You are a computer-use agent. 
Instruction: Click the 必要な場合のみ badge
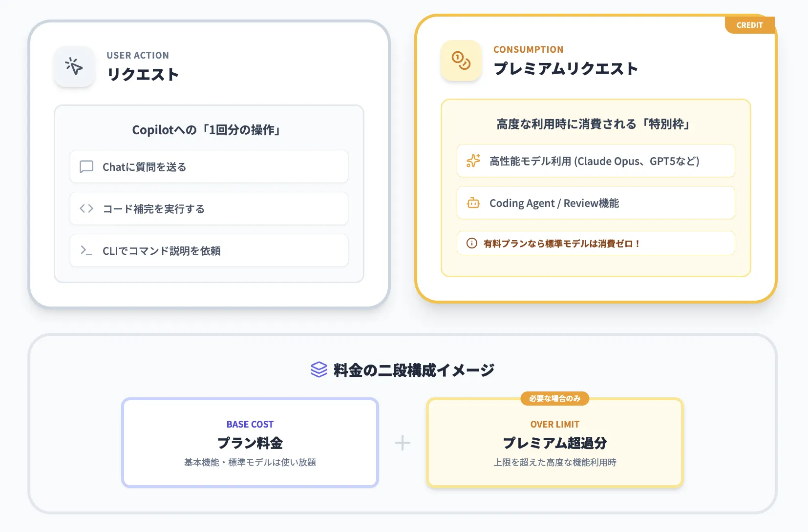pyautogui.click(x=555, y=399)
